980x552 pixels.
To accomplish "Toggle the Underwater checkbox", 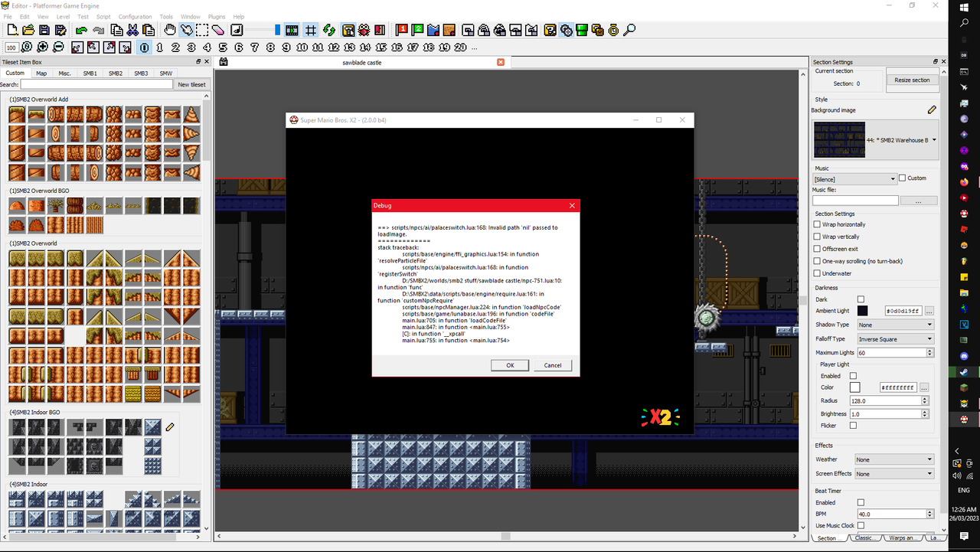I will pos(817,273).
